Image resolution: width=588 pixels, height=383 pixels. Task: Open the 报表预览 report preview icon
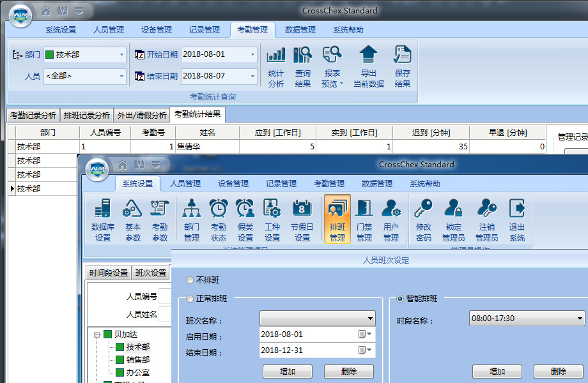click(x=332, y=66)
